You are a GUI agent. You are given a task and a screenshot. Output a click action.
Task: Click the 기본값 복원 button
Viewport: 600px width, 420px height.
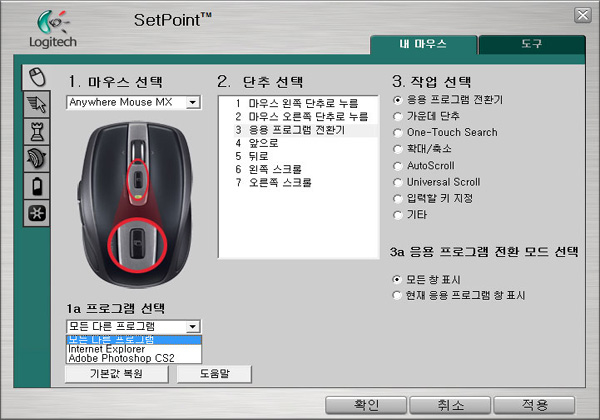(117, 374)
